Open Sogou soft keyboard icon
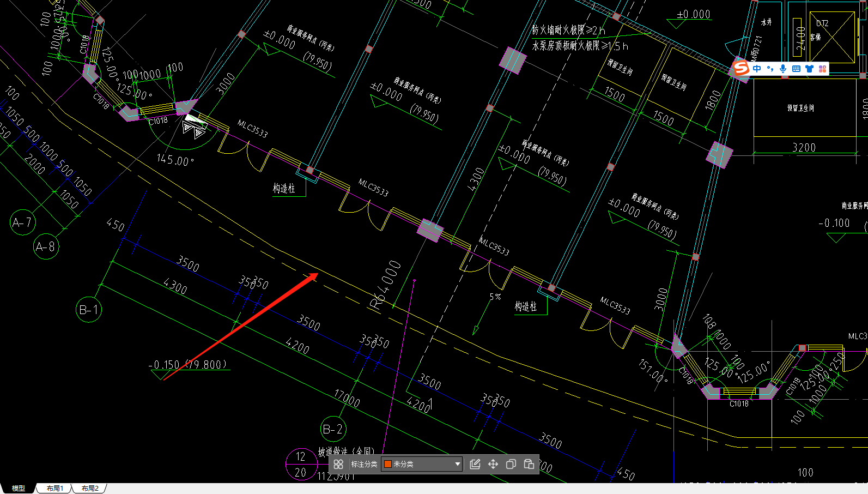Screen dimensions: 868x494 [796, 68]
